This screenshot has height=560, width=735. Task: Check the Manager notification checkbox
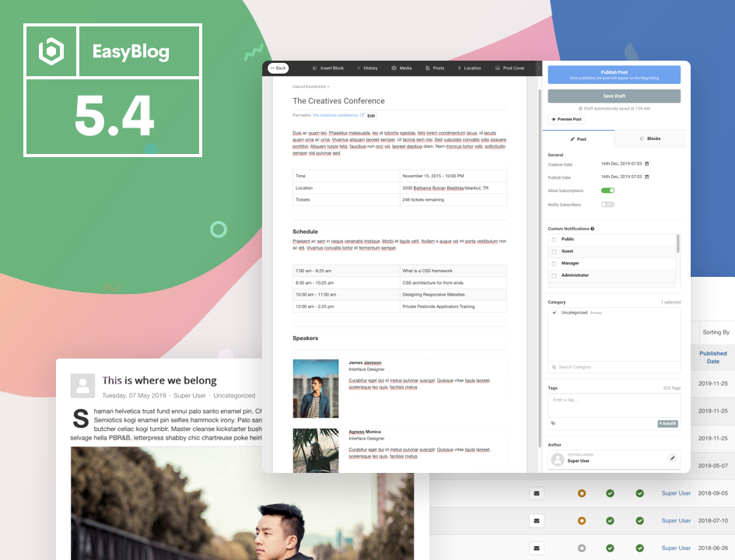[555, 263]
